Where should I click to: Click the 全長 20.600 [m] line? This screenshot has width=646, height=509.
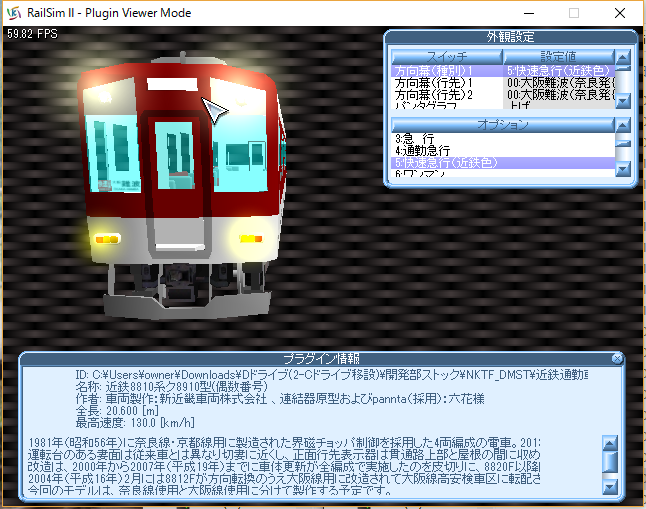point(117,410)
